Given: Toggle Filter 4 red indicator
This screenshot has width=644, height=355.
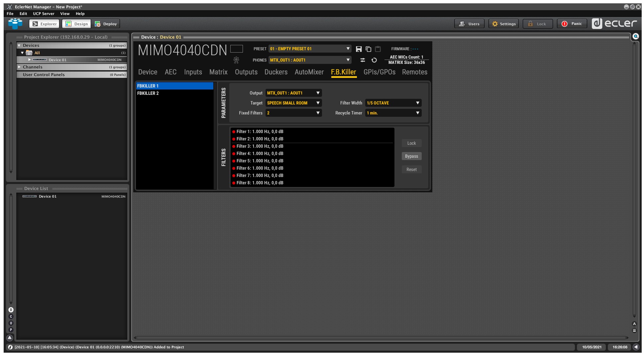Looking at the screenshot, I should [234, 154].
